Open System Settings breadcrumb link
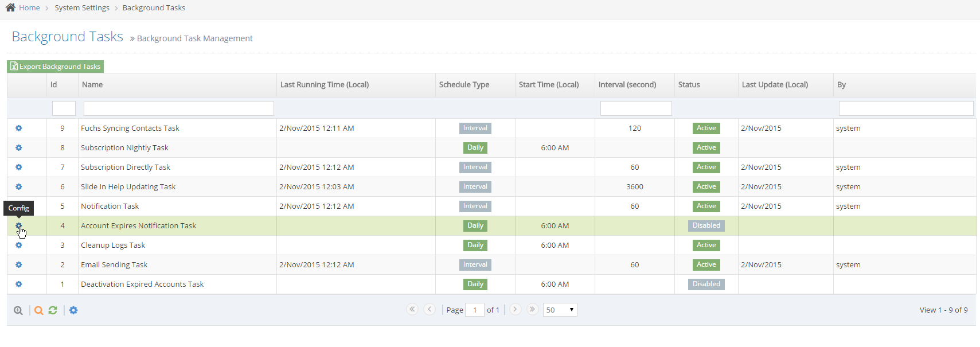This screenshot has height=347, width=980. click(82, 8)
